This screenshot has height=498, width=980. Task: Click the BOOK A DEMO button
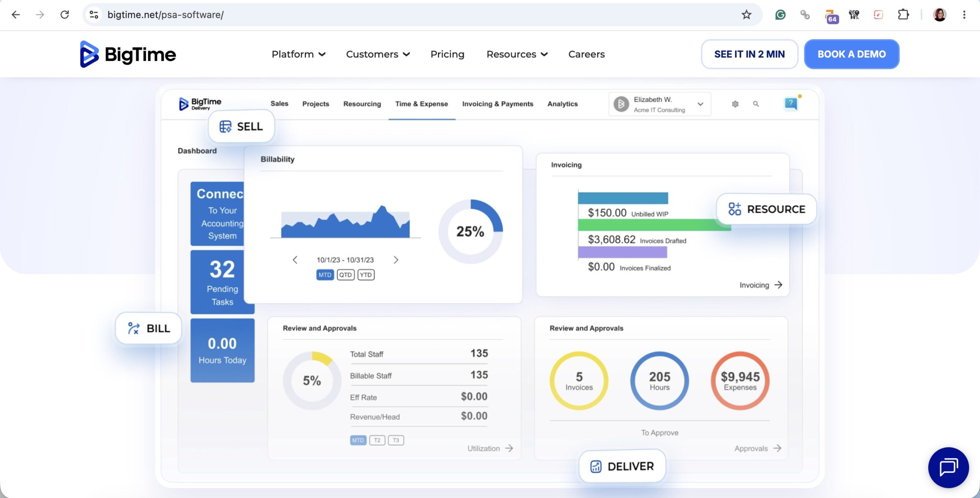click(851, 54)
